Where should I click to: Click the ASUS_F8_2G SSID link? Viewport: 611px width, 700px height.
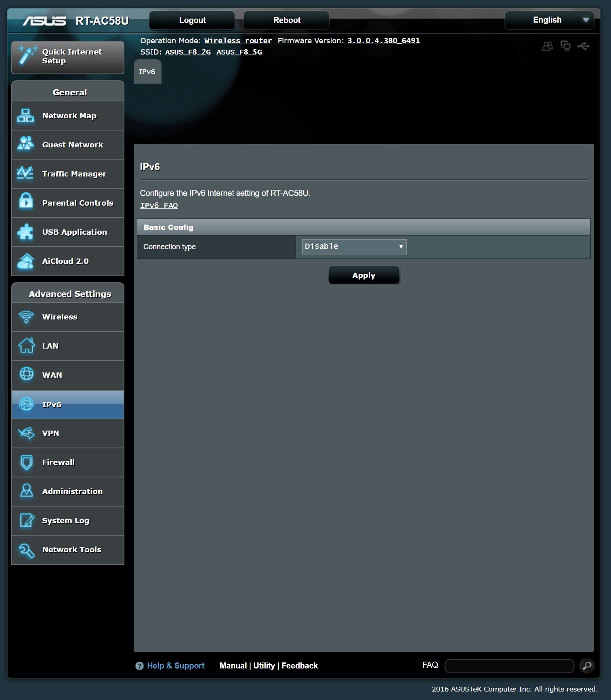pyautogui.click(x=188, y=52)
